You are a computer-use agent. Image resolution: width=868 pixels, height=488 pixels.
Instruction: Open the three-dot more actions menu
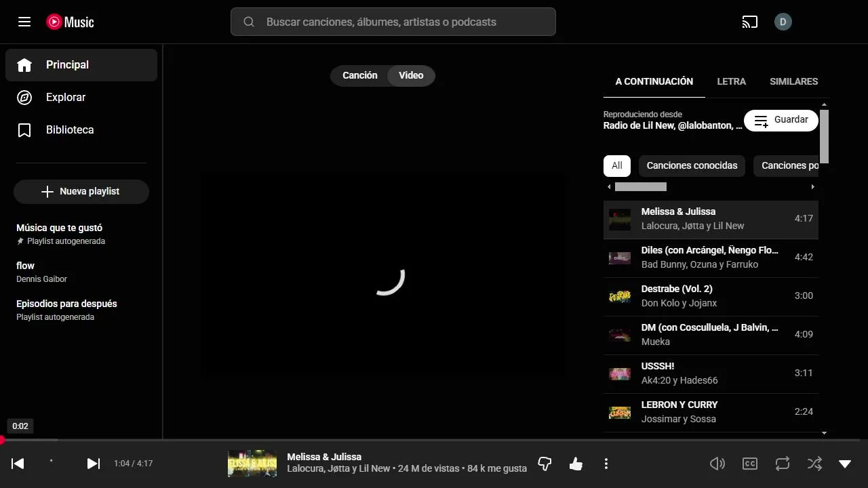point(606,464)
